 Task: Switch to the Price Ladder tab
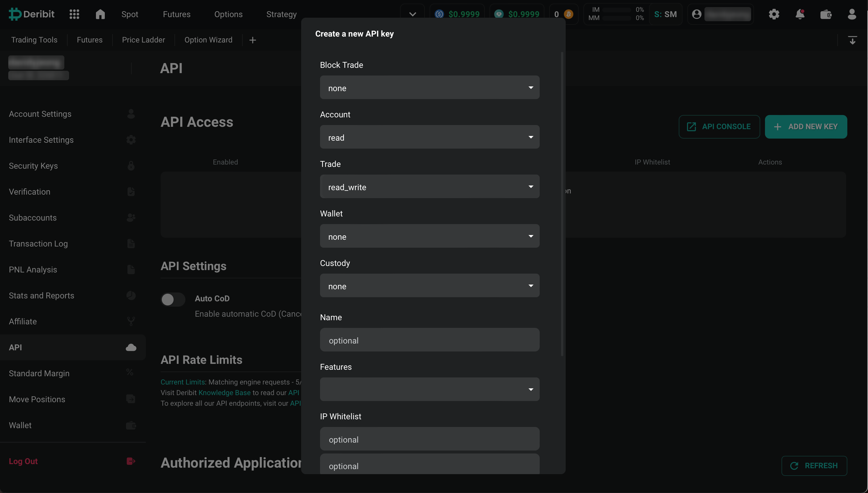(x=143, y=40)
